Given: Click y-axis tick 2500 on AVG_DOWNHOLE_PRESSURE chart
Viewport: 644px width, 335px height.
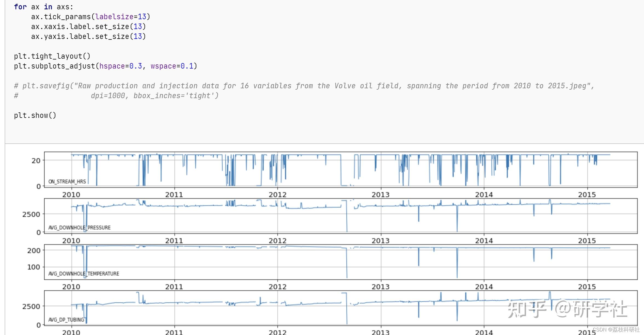Looking at the screenshot, I should 31,214.
